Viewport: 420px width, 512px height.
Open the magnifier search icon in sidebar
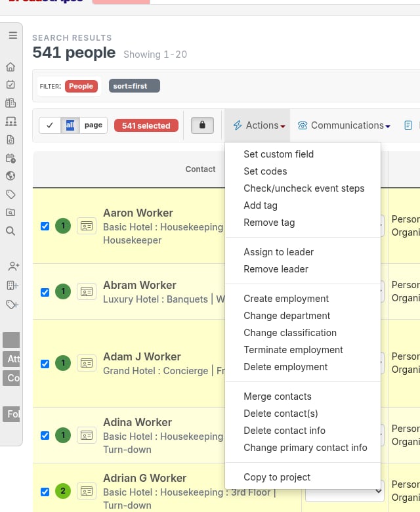tap(10, 231)
